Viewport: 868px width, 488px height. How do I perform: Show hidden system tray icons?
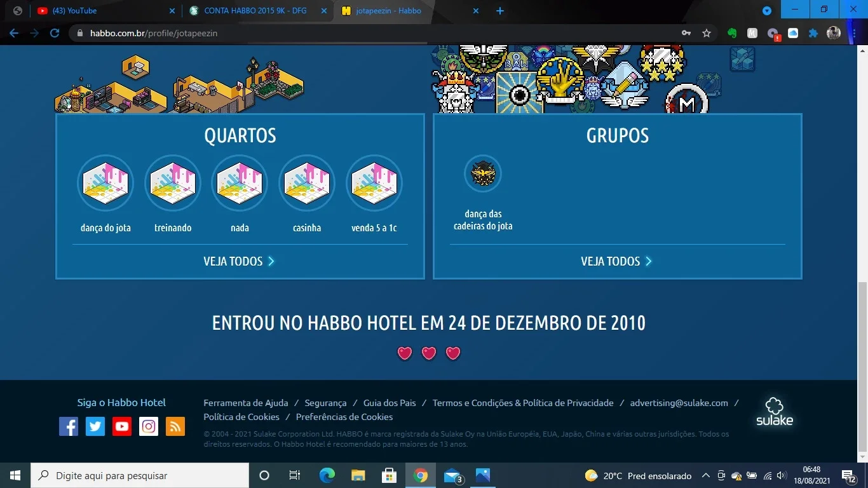(705, 475)
